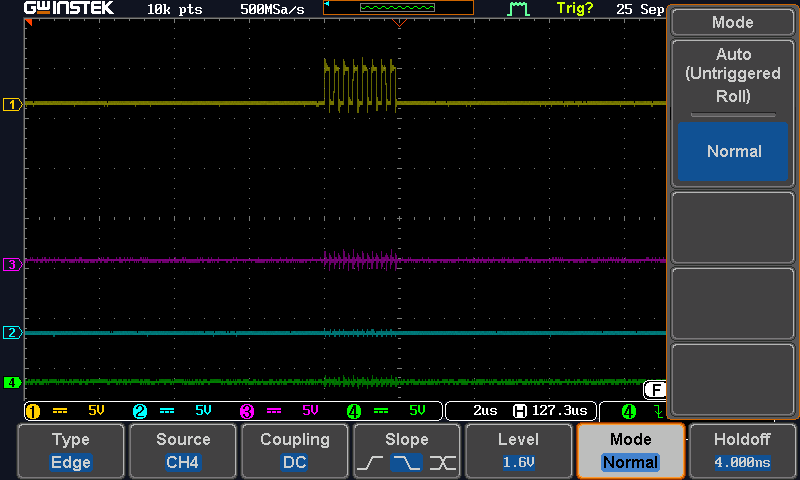This screenshot has height=480, width=800.
Task: Click the Normal mode value at bottom
Action: coord(631,463)
